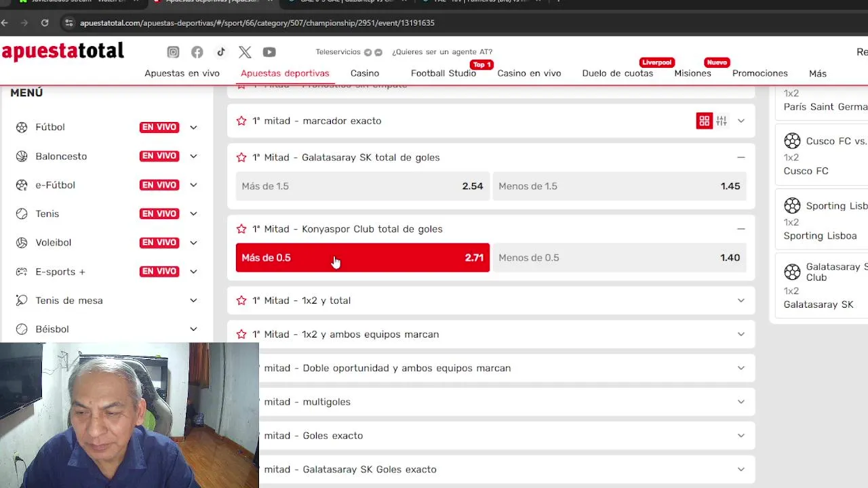Expand the Tenis sport chevron
Viewport: 868px width, 488px height.
(193, 213)
